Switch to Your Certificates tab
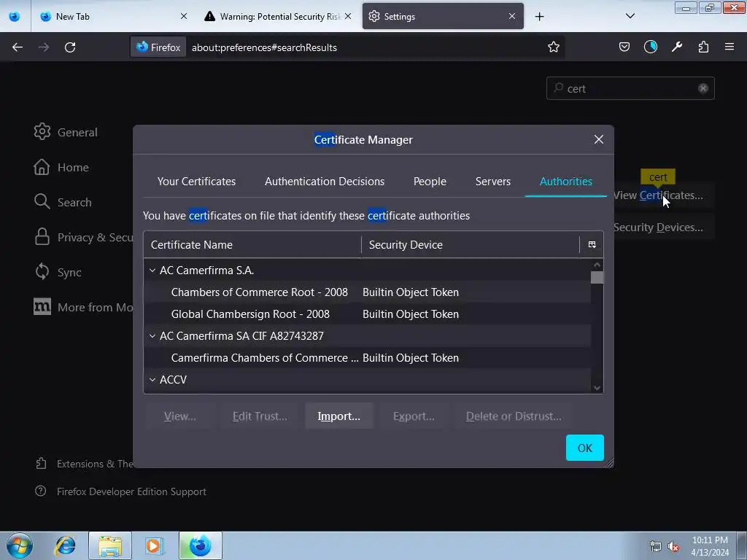This screenshot has width=747, height=560. (x=196, y=182)
